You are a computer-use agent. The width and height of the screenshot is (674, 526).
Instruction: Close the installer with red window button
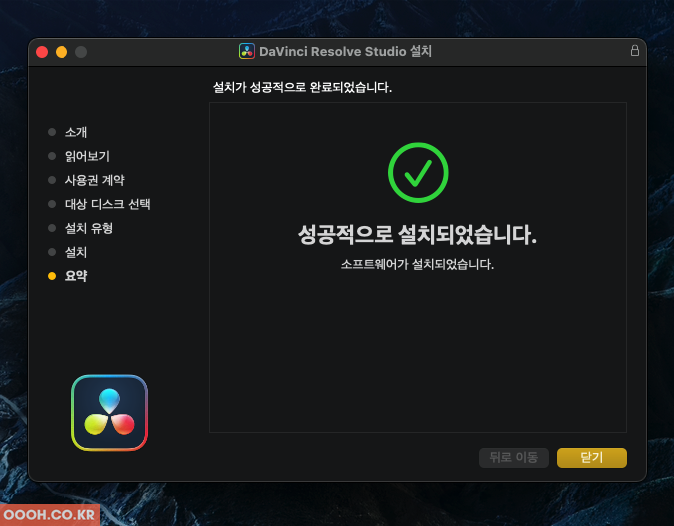(x=42, y=52)
